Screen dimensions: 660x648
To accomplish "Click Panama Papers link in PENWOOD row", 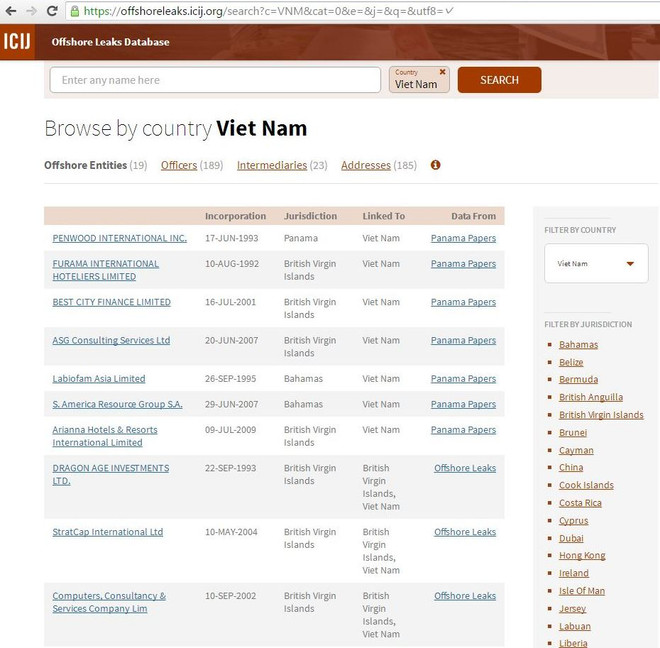I will (463, 238).
